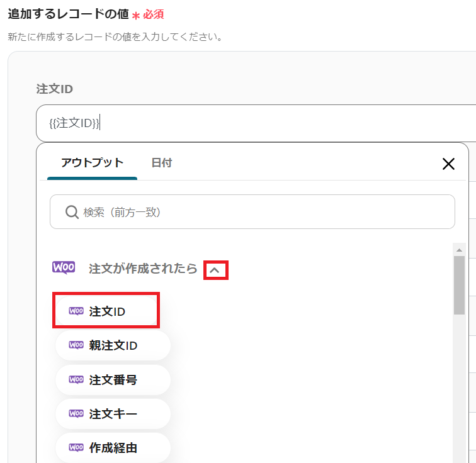
Task: Collapse the 注文が作成されたら section chevron
Action: [x=215, y=271]
